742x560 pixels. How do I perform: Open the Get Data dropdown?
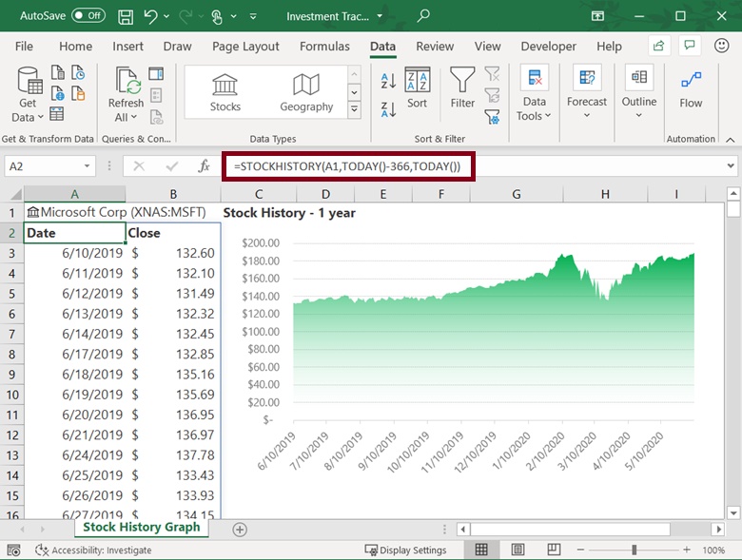28,94
